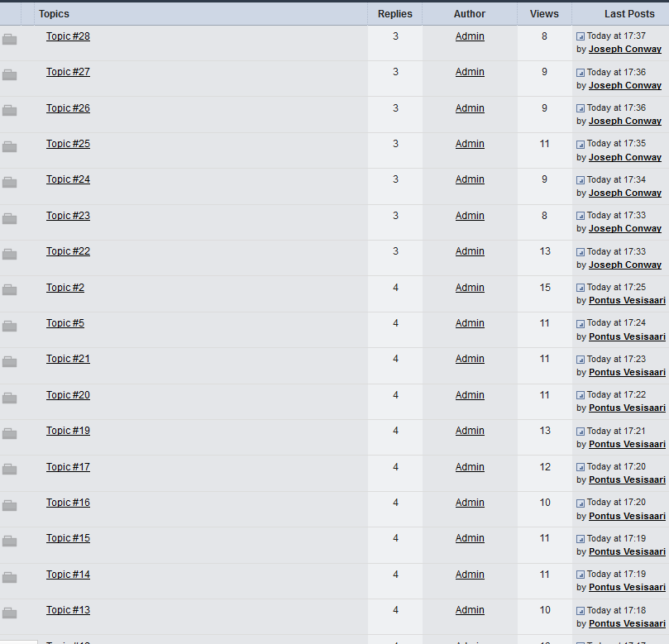
Task: Go to last post icon for Topic #28
Action: coord(581,36)
